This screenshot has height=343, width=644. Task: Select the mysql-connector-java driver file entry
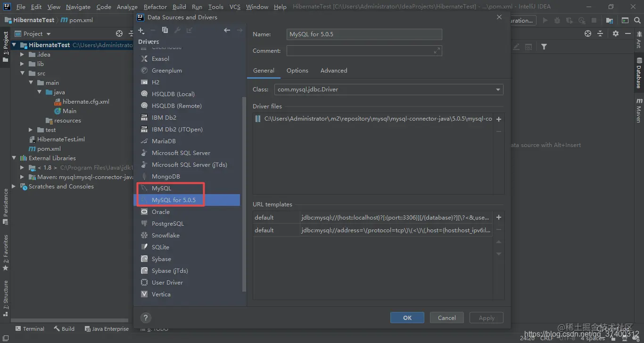(372, 119)
